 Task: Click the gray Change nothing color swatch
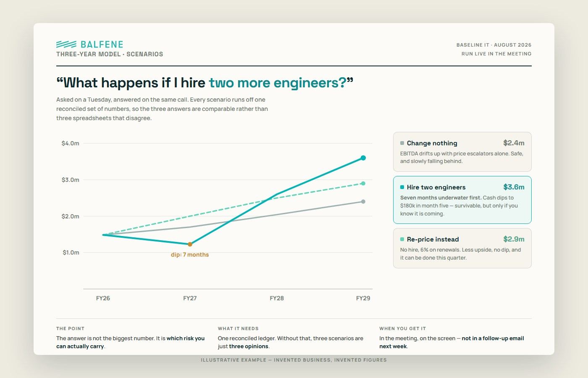pyautogui.click(x=402, y=143)
